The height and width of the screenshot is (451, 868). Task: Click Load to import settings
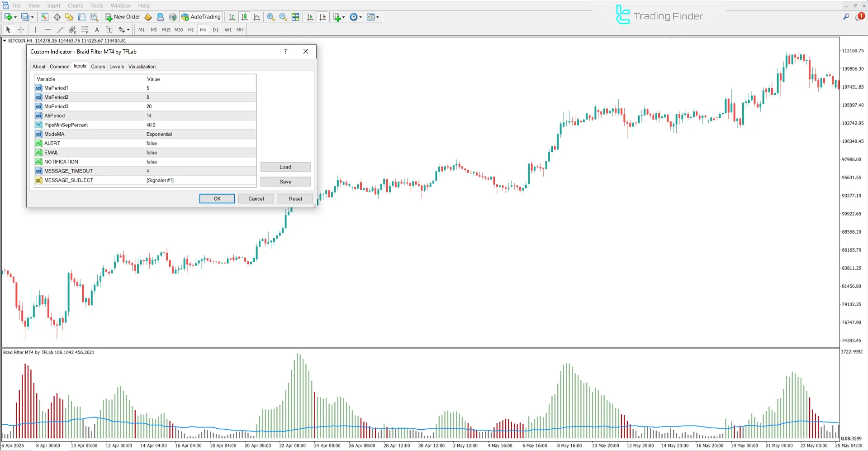285,167
